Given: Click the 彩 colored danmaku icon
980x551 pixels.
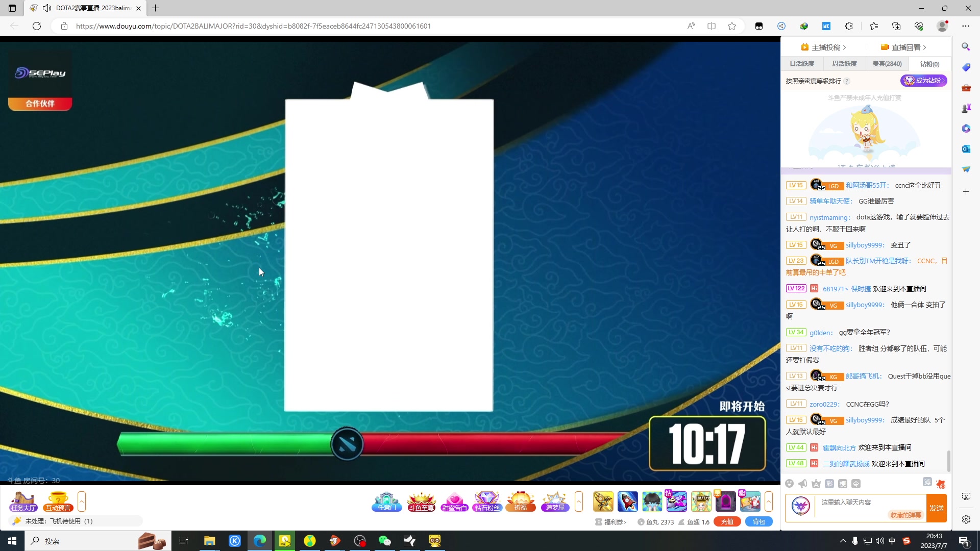Looking at the screenshot, I should point(829,484).
